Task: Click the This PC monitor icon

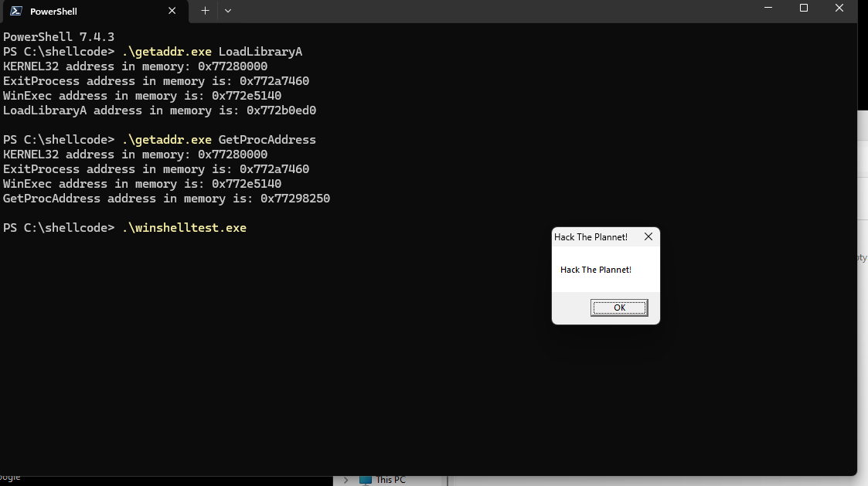Action: click(365, 480)
